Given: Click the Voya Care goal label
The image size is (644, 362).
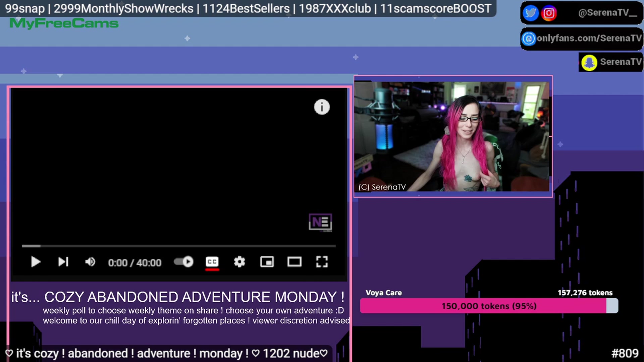Looking at the screenshot, I should coord(384,293).
